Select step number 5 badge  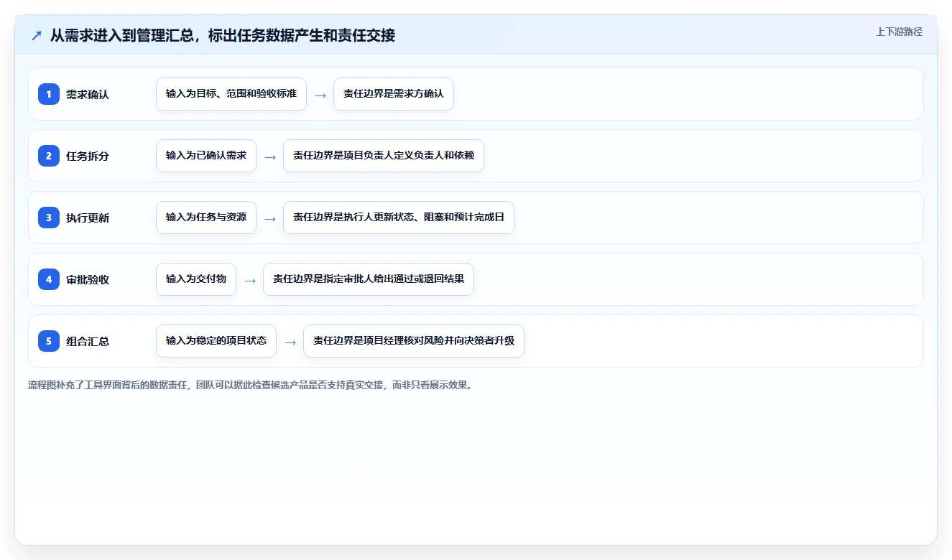point(49,341)
